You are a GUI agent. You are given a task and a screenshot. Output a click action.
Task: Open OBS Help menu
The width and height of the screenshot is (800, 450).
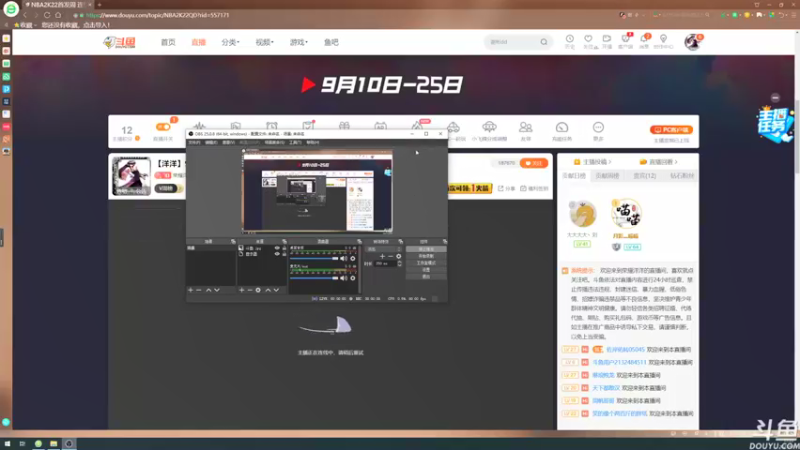(312, 142)
